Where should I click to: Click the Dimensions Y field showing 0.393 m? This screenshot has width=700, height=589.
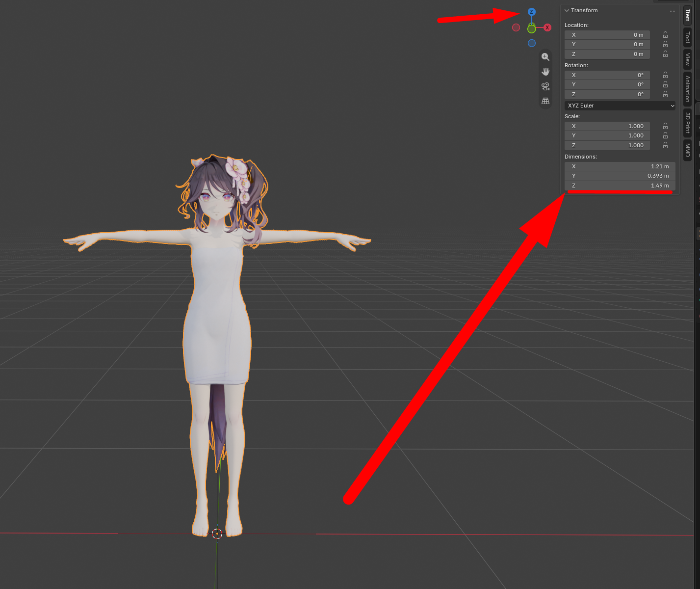[x=620, y=176]
